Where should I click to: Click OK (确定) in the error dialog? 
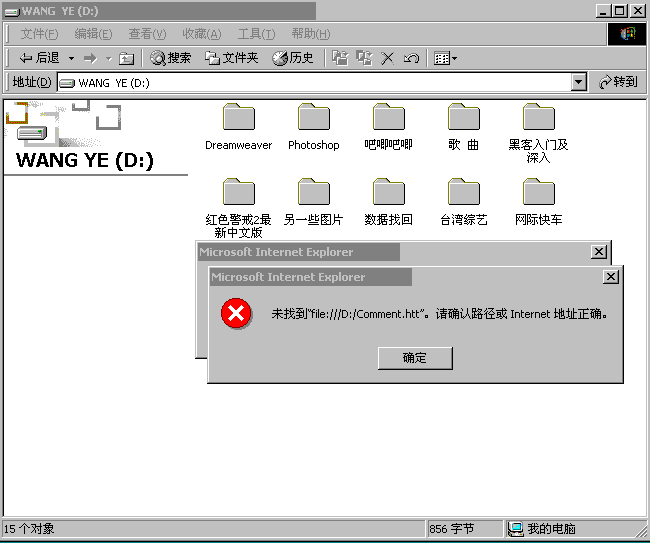coord(415,358)
